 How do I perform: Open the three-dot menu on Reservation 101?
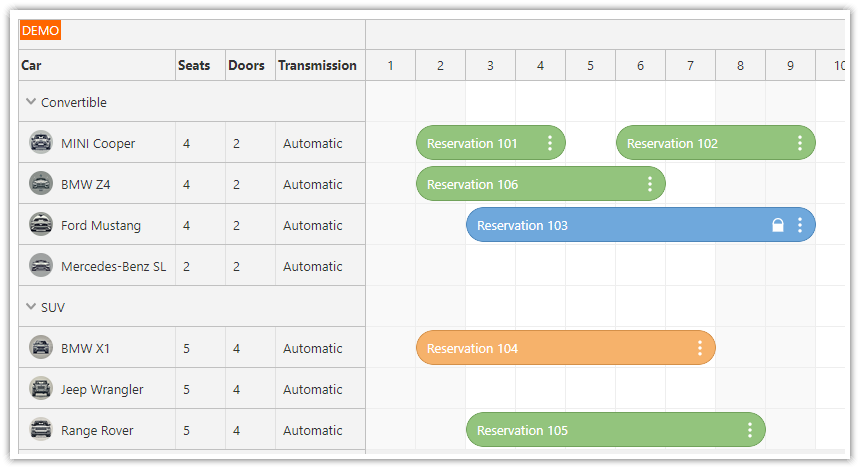(549, 143)
